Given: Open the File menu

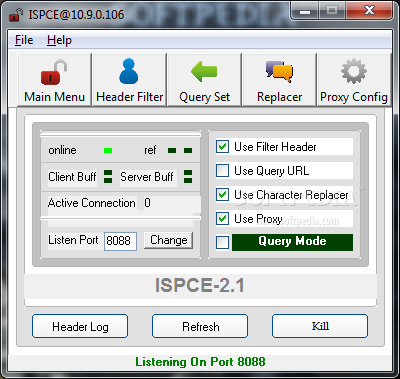Looking at the screenshot, I should coord(24,40).
